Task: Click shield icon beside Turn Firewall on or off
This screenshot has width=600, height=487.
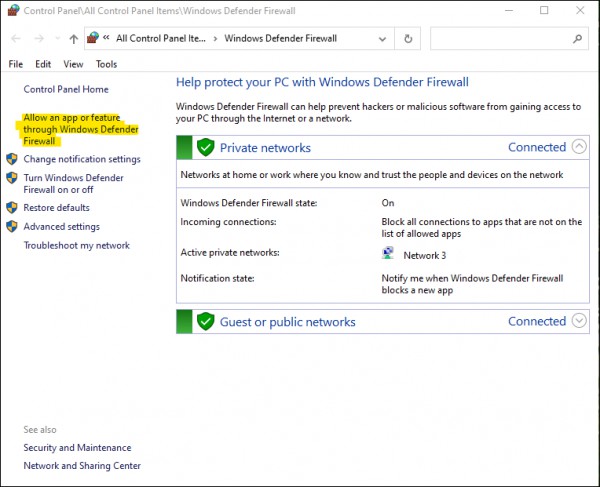Action: [12, 178]
